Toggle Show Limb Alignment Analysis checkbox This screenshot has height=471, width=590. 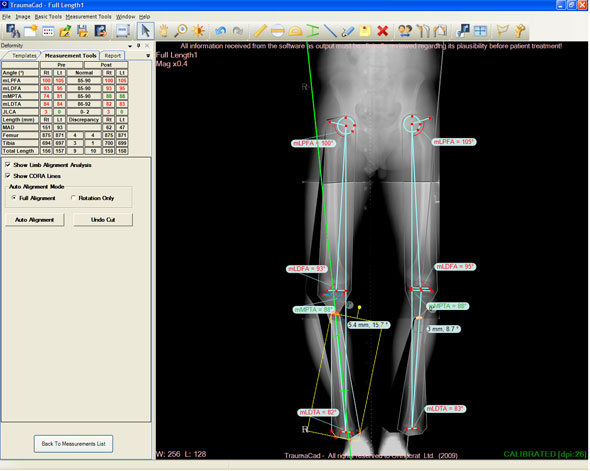8,165
